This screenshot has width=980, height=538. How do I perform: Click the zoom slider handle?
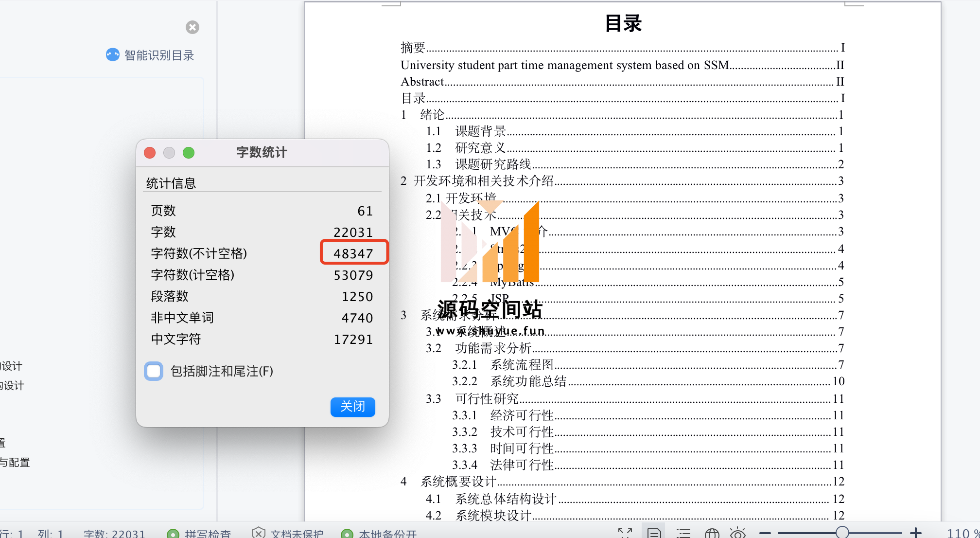tap(842, 533)
